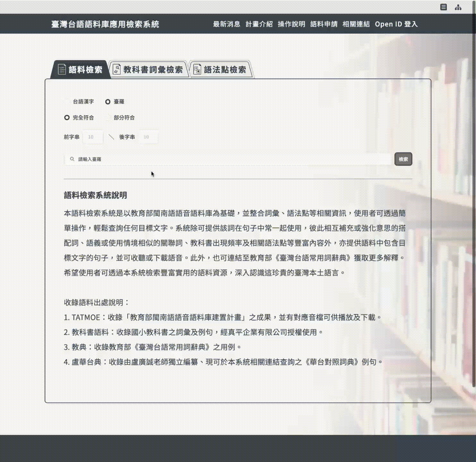Focus the 前字串 number field
The image size is (476, 462).
pos(93,137)
